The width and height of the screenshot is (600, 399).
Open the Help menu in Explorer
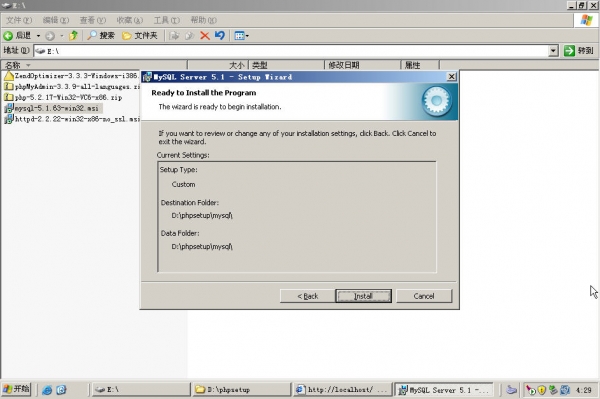203,20
